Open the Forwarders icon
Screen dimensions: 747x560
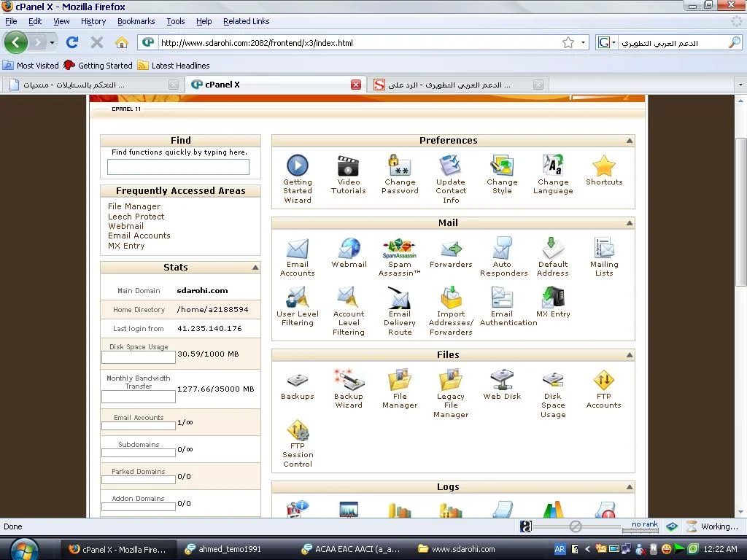[x=451, y=248]
